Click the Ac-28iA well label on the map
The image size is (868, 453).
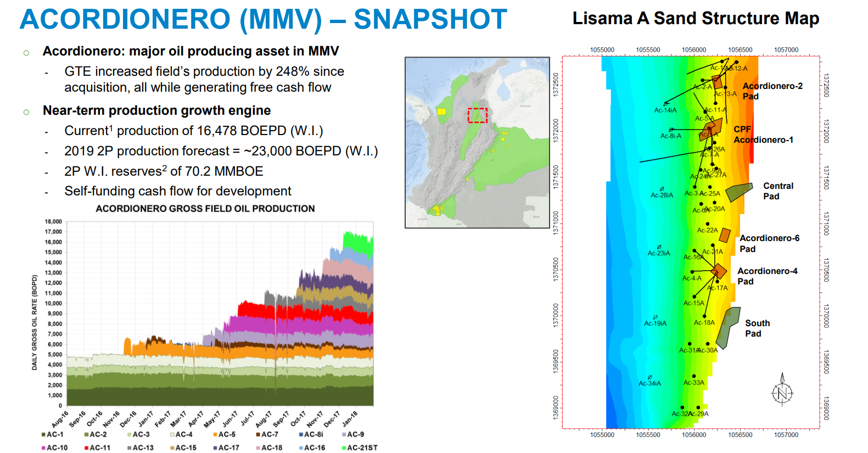pyautogui.click(x=662, y=195)
